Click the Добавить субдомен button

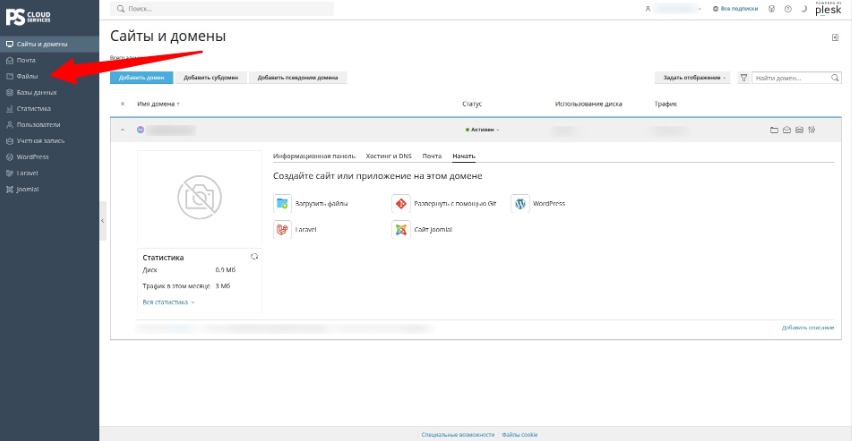(x=211, y=78)
